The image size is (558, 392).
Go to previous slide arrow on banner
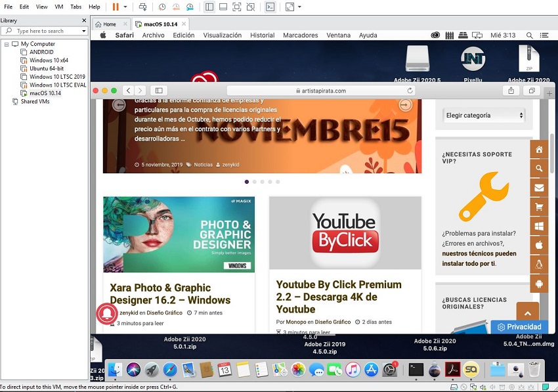pyautogui.click(x=119, y=104)
